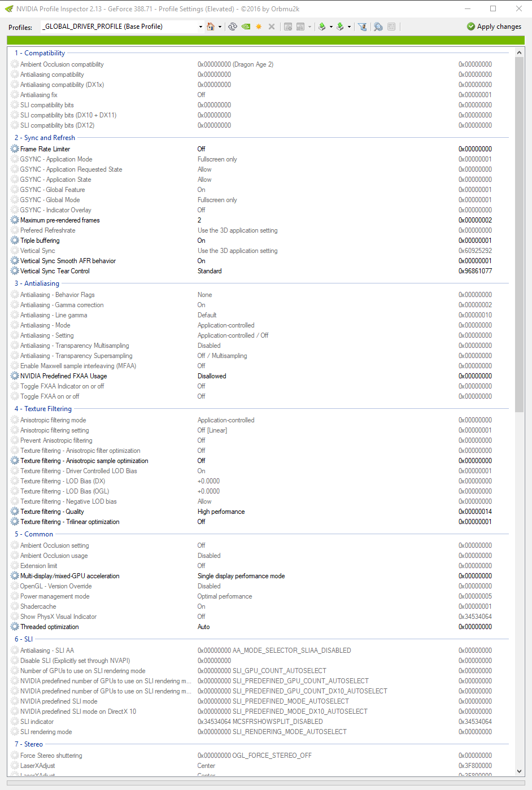Click gear icon beside Triple buffering
This screenshot has width=532, height=790.
[x=15, y=241]
